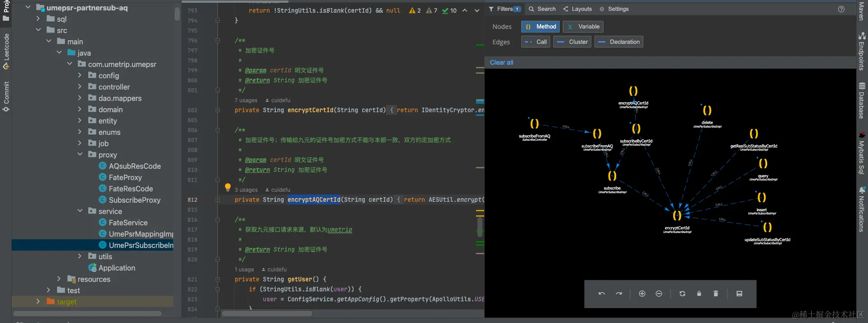Select the delete method node

tap(707, 110)
